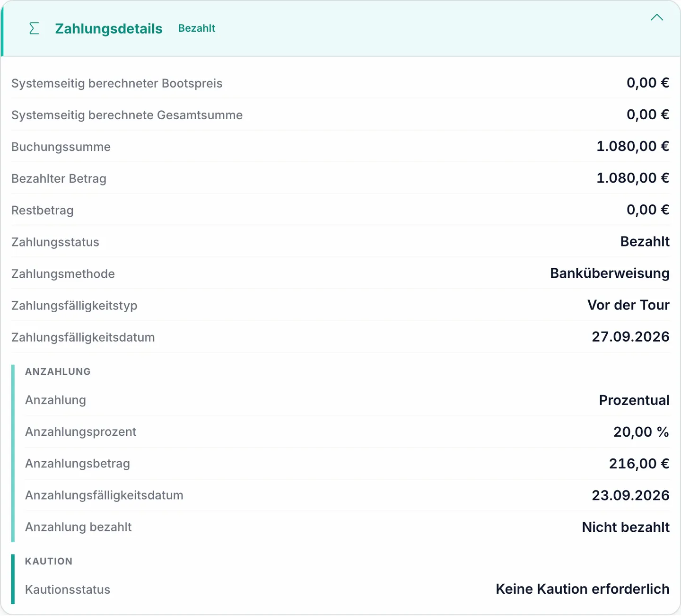This screenshot has height=616, width=681.
Task: Select the Restbetrag value 0,00 €
Action: click(648, 210)
